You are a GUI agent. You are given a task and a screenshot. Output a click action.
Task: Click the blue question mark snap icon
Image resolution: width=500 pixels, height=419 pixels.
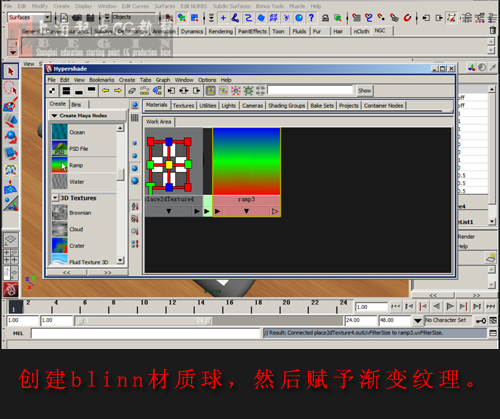point(311,18)
